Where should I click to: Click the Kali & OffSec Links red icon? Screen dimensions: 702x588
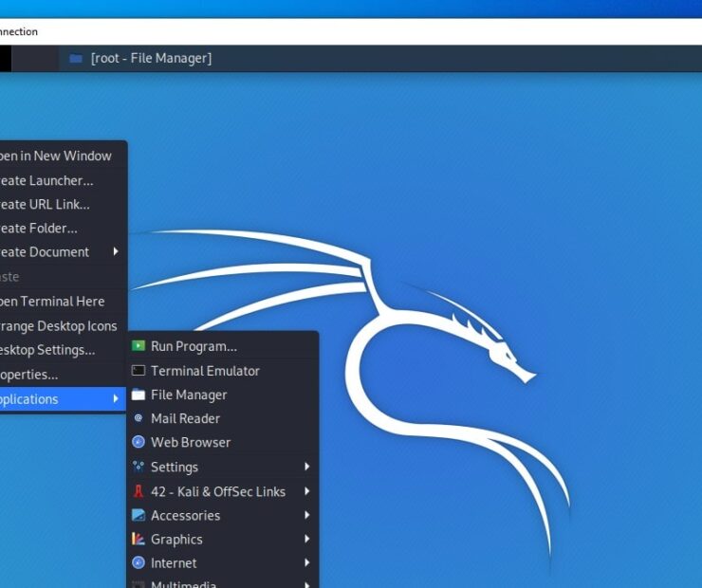click(139, 491)
